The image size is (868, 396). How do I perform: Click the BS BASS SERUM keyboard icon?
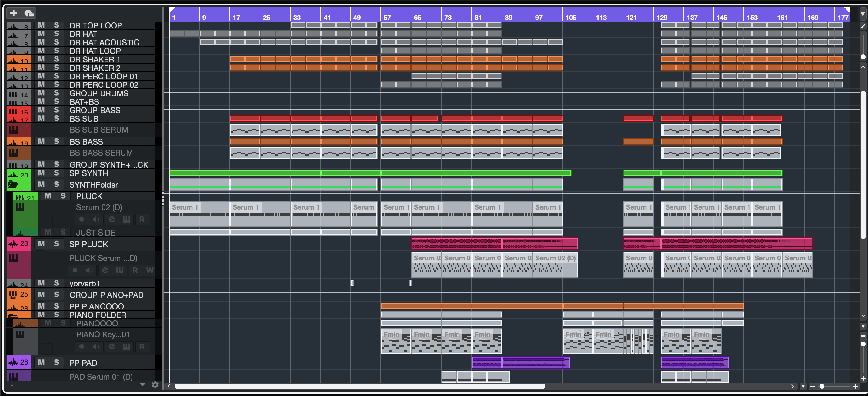[x=13, y=153]
